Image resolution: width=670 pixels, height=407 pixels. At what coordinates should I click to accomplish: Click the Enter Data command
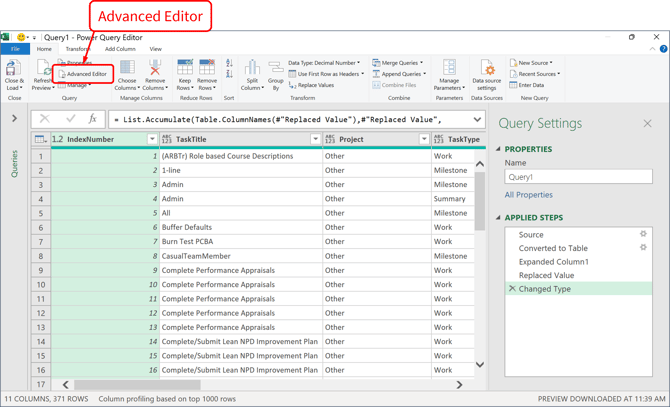(527, 85)
